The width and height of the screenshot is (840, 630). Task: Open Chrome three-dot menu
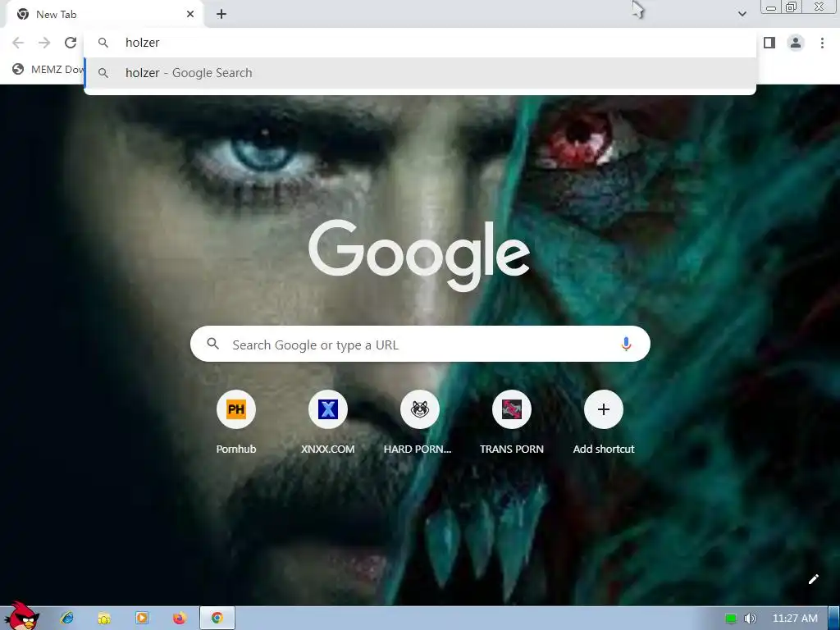coord(822,43)
